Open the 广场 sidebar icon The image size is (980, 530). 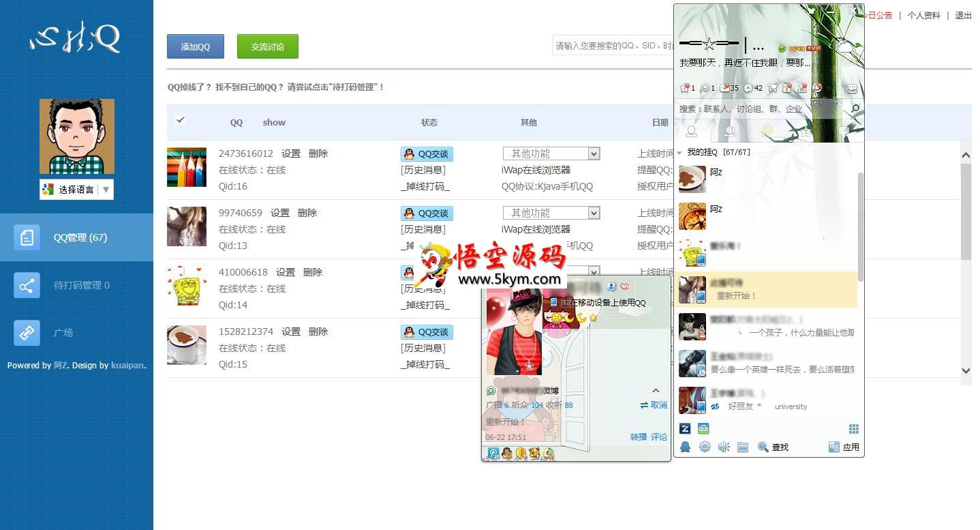point(27,333)
